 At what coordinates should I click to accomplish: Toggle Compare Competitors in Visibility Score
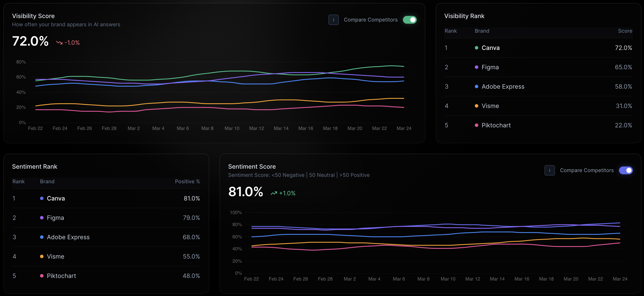(x=410, y=20)
